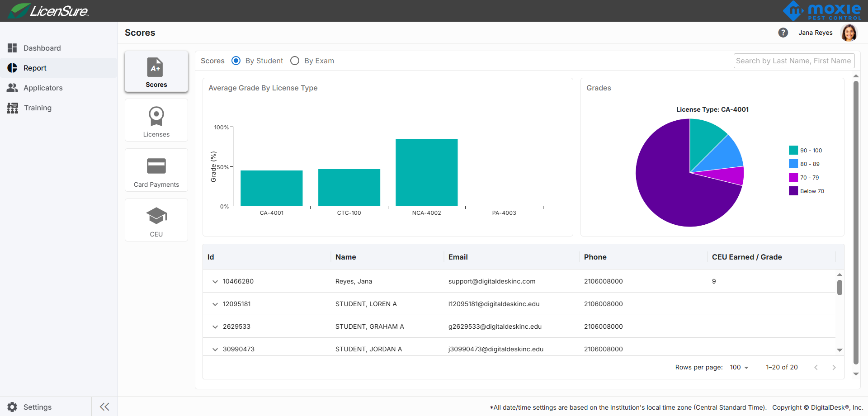Image resolution: width=868 pixels, height=416 pixels.
Task: Click the search by name field
Action: (x=793, y=61)
